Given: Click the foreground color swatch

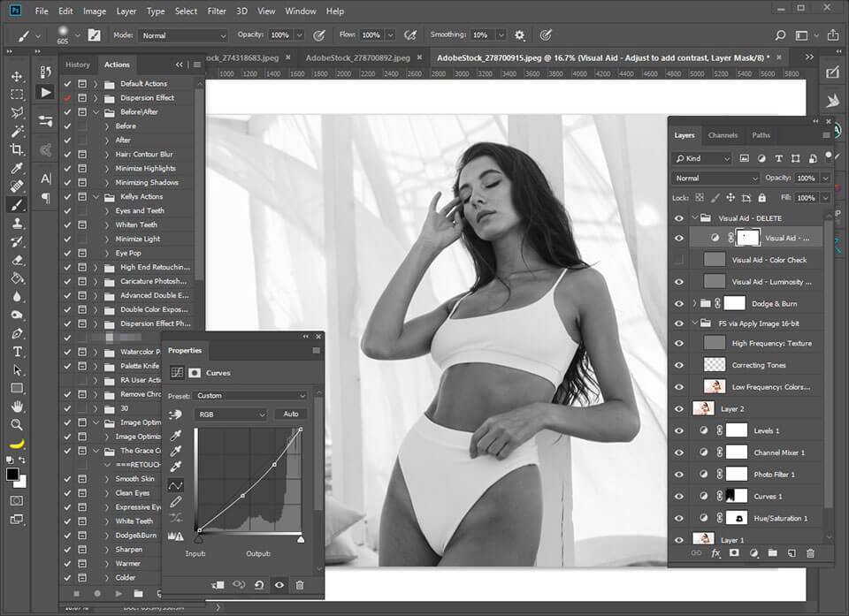Looking at the screenshot, I should pyautogui.click(x=13, y=475).
